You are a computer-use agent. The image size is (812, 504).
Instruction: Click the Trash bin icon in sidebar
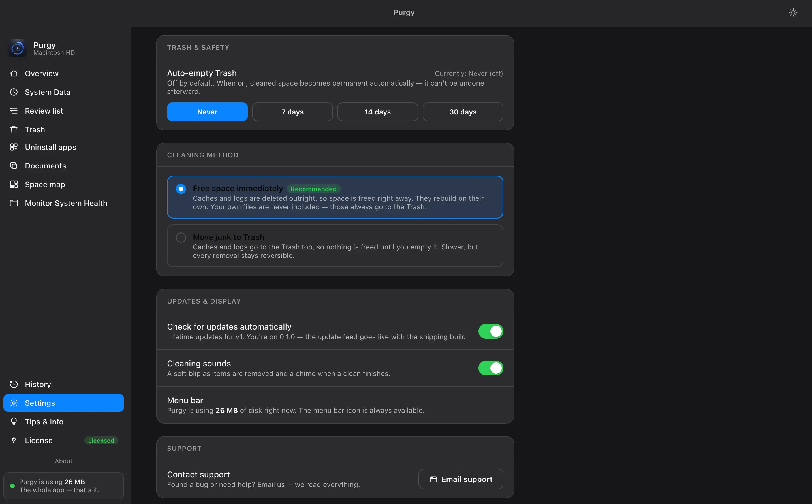point(14,129)
